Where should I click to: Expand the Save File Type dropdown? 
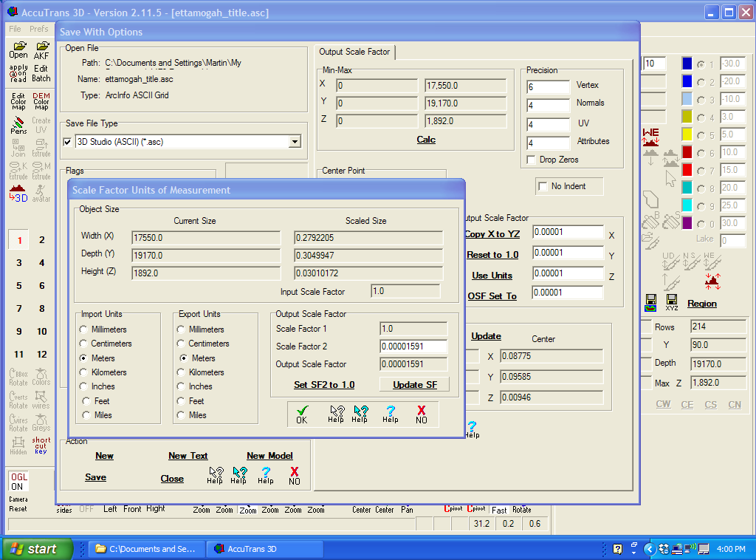(295, 142)
